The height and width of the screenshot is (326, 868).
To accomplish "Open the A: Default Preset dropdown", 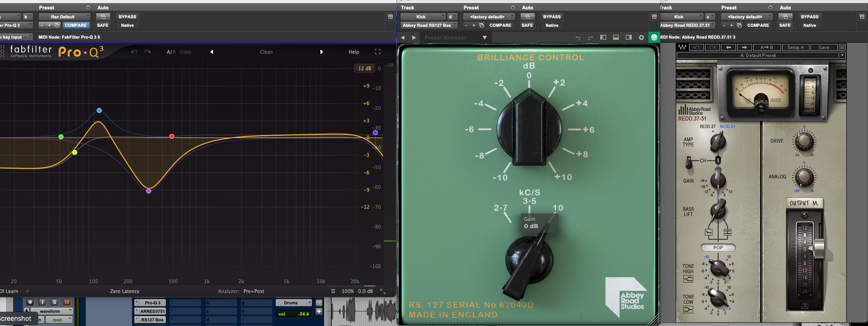I will tap(761, 55).
